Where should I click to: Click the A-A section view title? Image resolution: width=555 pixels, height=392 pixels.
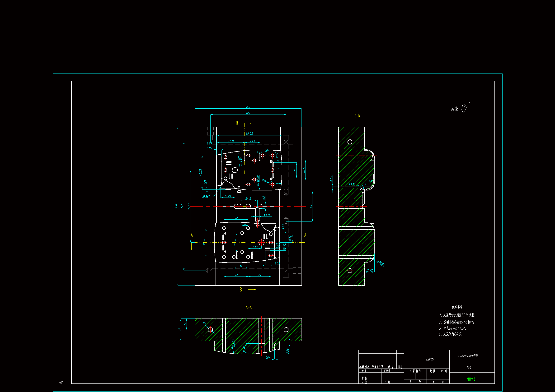(x=249, y=308)
